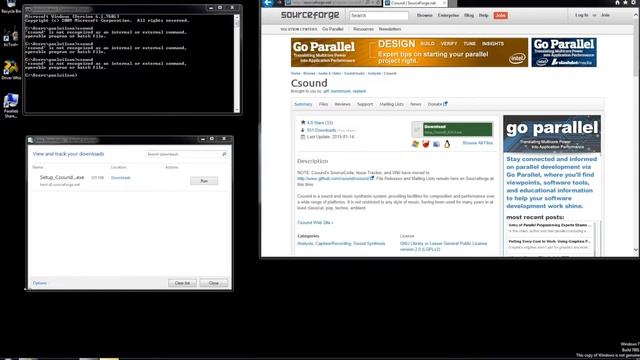The image size is (640, 360).
Task: Click the search magnifier in downloads window
Action: pos(224,154)
